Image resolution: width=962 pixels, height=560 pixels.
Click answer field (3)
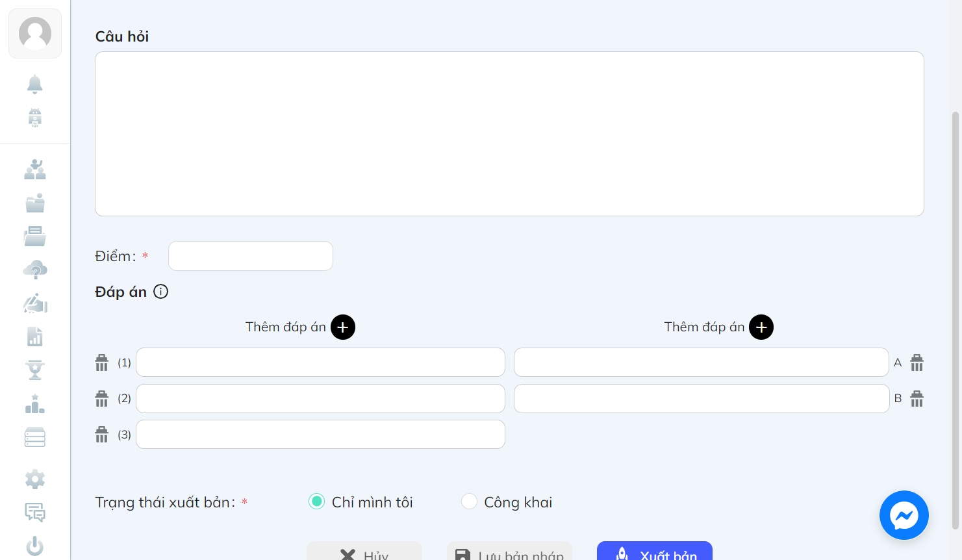point(320,434)
